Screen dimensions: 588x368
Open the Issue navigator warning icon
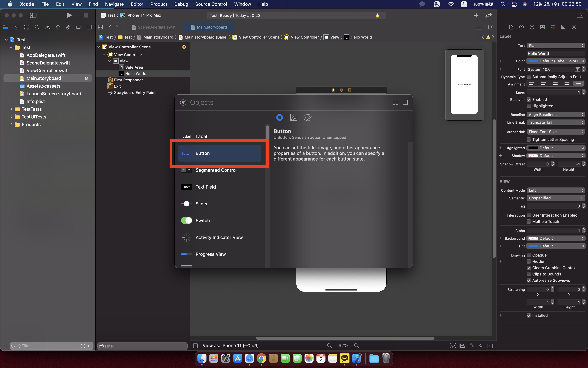tap(48, 27)
